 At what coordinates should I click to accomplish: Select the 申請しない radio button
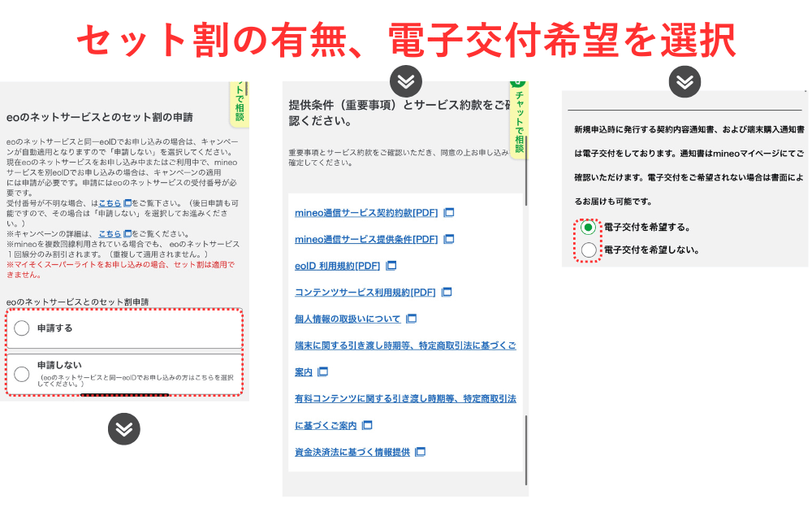pos(22,374)
